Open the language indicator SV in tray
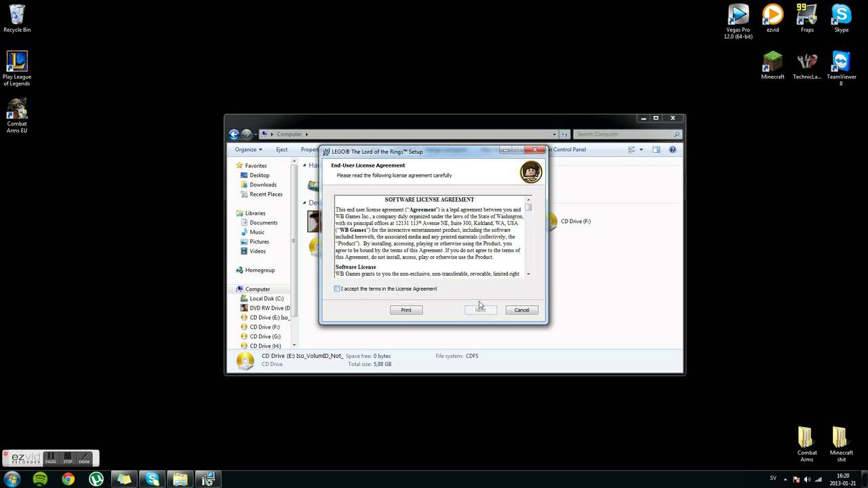This screenshot has width=868, height=488. [x=774, y=478]
